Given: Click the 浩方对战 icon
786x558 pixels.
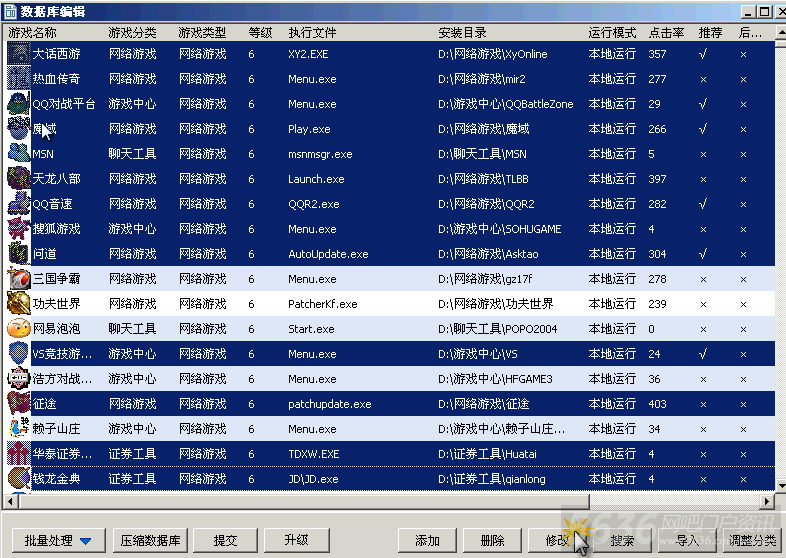Looking at the screenshot, I should 19,379.
